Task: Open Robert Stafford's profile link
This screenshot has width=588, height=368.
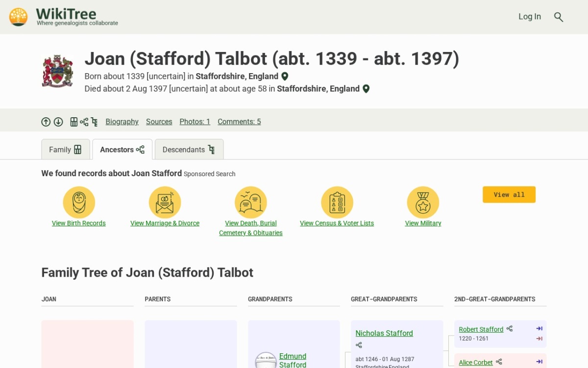Action: coord(481,329)
